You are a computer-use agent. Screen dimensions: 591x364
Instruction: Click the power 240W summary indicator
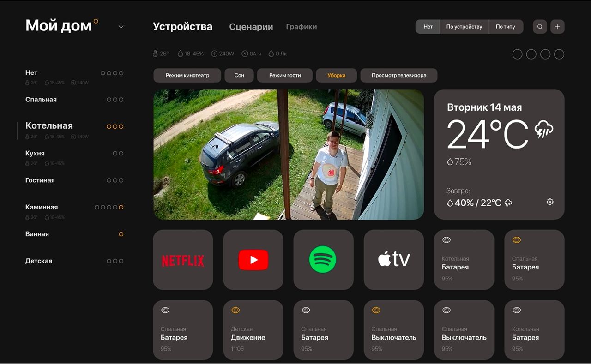pyautogui.click(x=223, y=54)
